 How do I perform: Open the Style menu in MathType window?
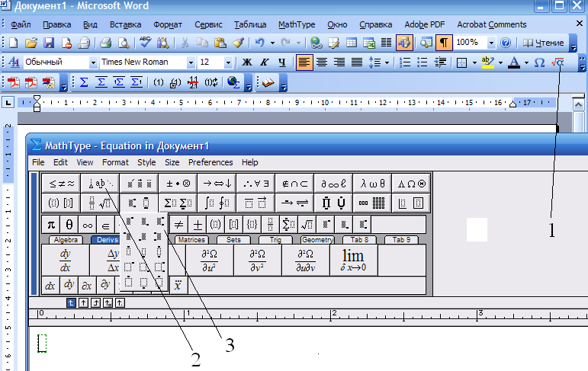(x=146, y=162)
